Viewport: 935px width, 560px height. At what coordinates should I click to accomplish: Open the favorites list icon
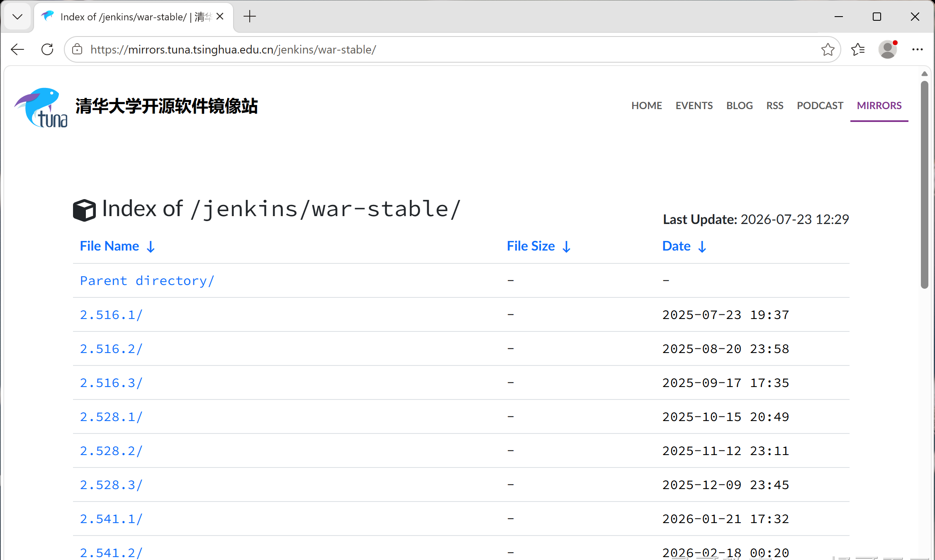[858, 49]
